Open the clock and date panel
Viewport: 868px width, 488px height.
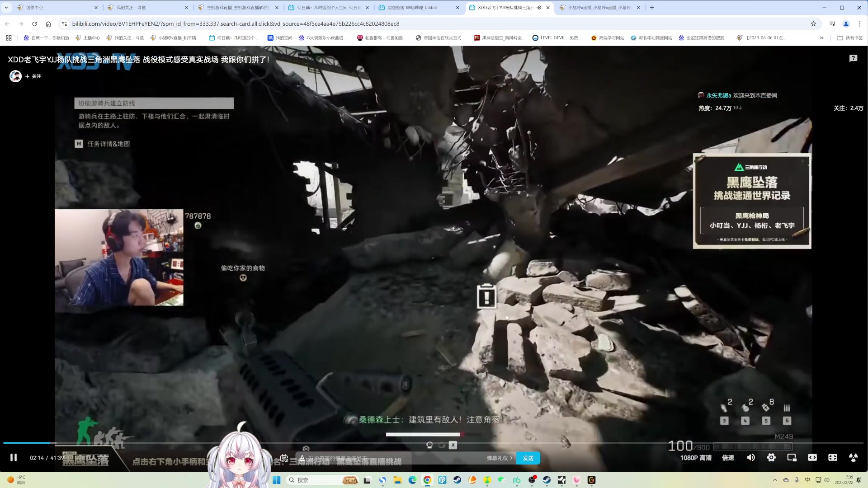pyautogui.click(x=844, y=480)
